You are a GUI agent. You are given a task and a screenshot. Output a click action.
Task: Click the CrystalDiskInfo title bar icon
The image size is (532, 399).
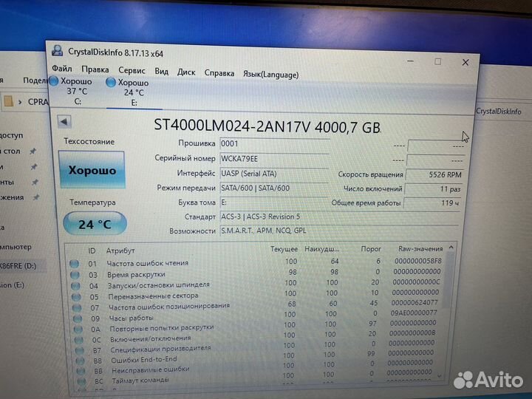tap(58, 50)
